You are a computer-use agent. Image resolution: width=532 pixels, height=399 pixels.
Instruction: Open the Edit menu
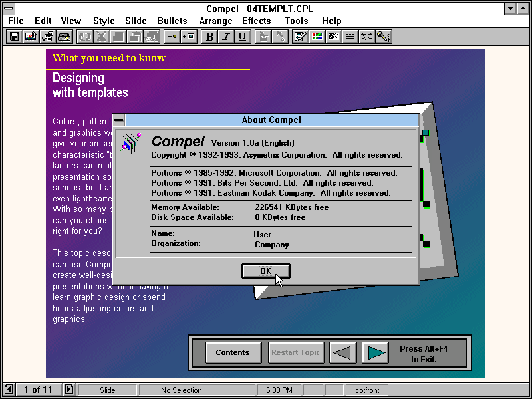tap(43, 21)
